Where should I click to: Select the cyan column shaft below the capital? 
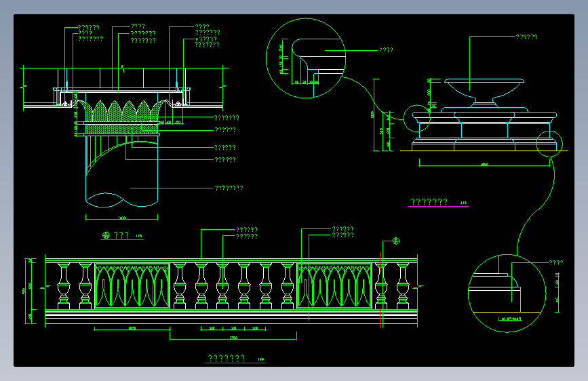click(122, 172)
